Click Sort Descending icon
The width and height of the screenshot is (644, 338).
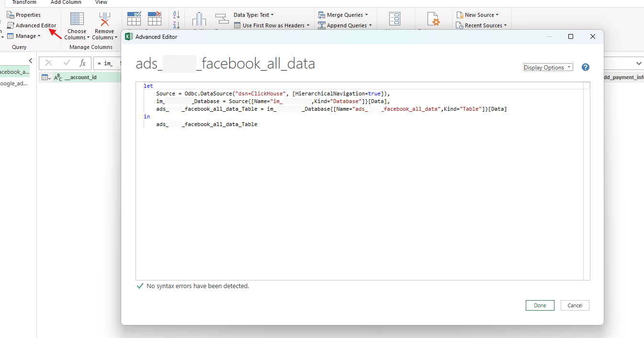tap(176, 25)
